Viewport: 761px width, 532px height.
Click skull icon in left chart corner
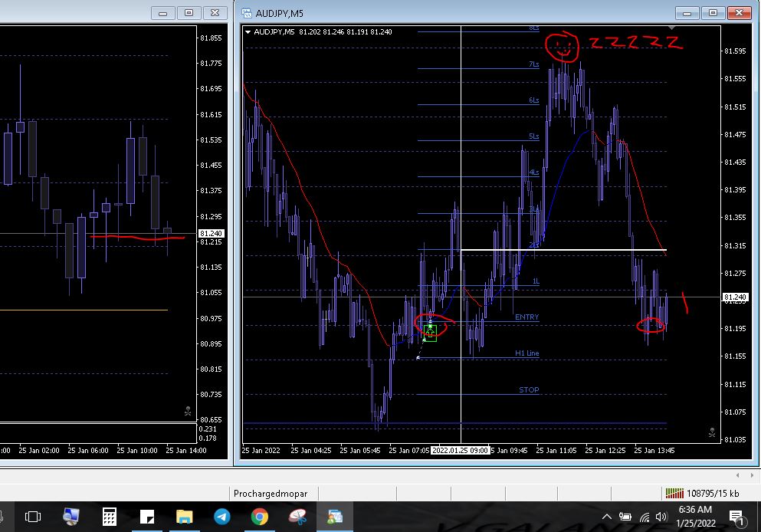pyautogui.click(x=188, y=411)
